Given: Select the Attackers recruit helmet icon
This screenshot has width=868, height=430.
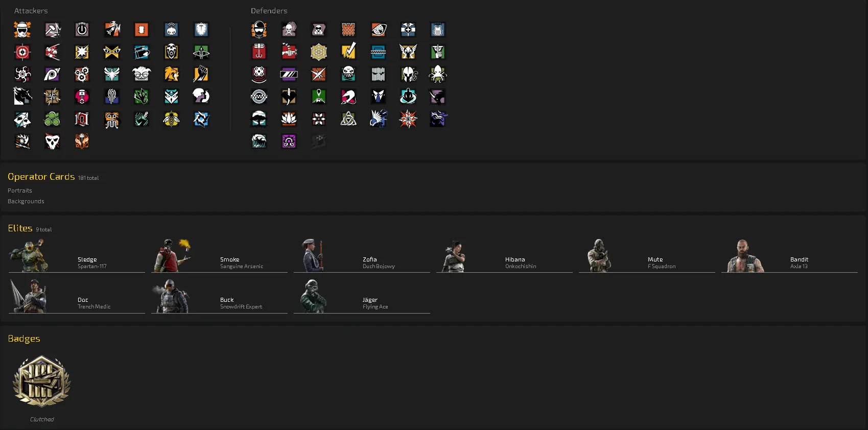Looking at the screenshot, I should pos(22,30).
